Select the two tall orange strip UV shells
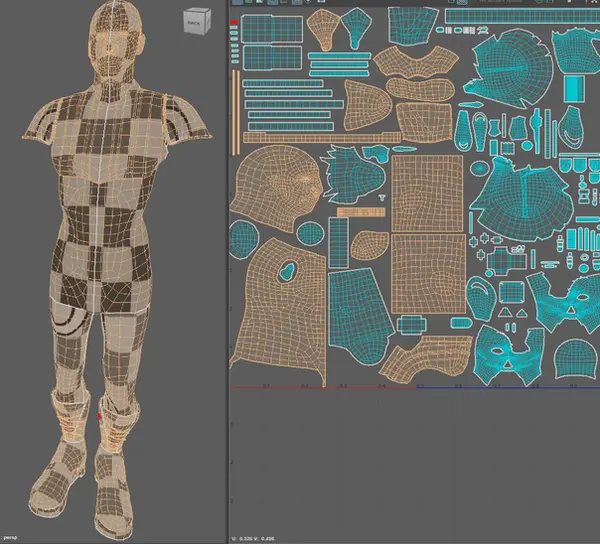The width and height of the screenshot is (600, 544). tap(236, 112)
